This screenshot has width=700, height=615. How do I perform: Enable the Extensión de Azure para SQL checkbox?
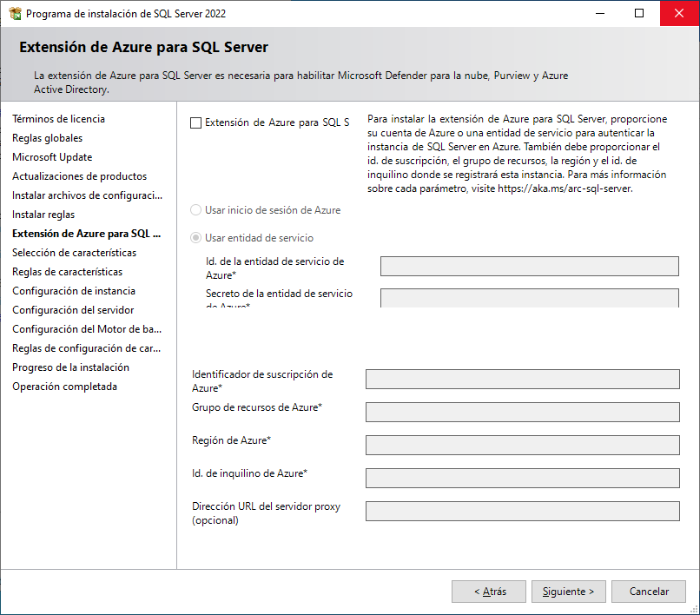(195, 123)
